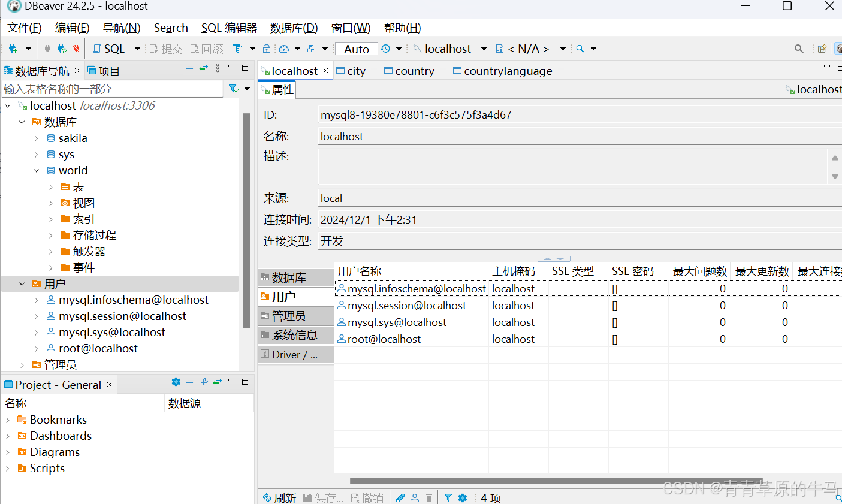
Task: Close the 数据库导航 tab
Action: tap(77, 71)
